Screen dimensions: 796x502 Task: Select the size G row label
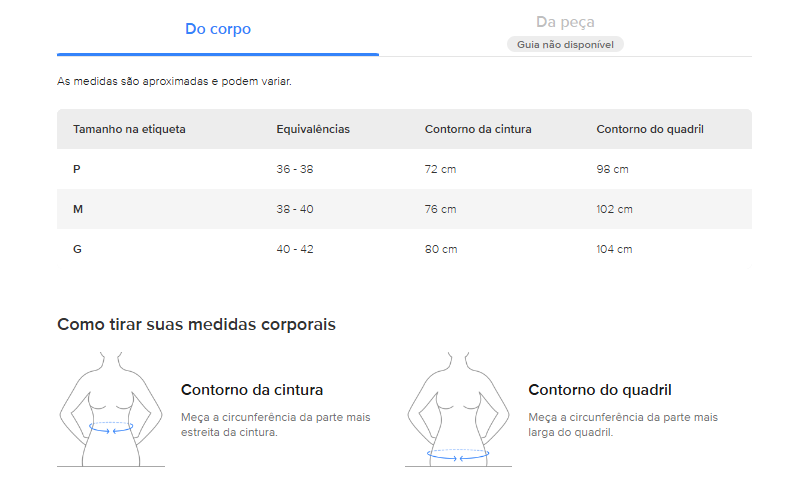click(x=77, y=249)
